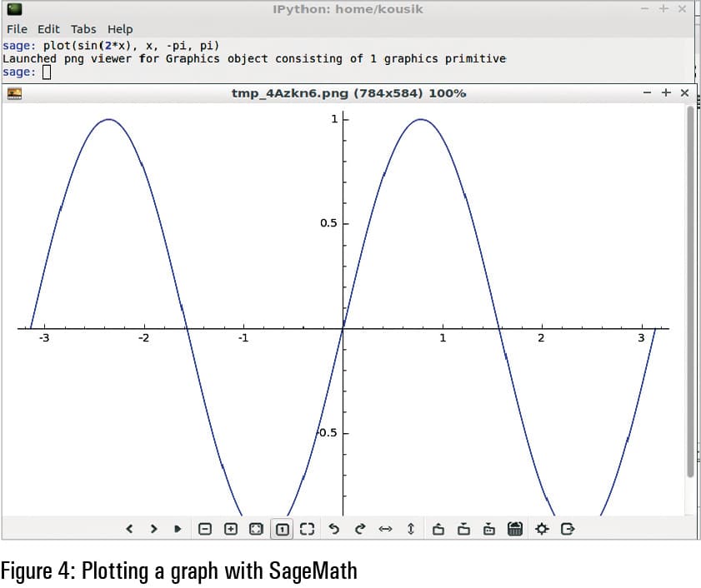Click the image viewer vertical scrollbar
701x588 pixels.
click(689, 292)
